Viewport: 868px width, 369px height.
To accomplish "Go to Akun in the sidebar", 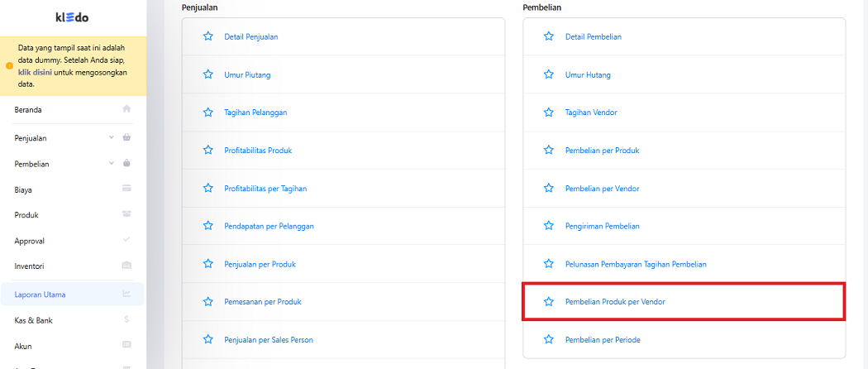I will pyautogui.click(x=23, y=346).
